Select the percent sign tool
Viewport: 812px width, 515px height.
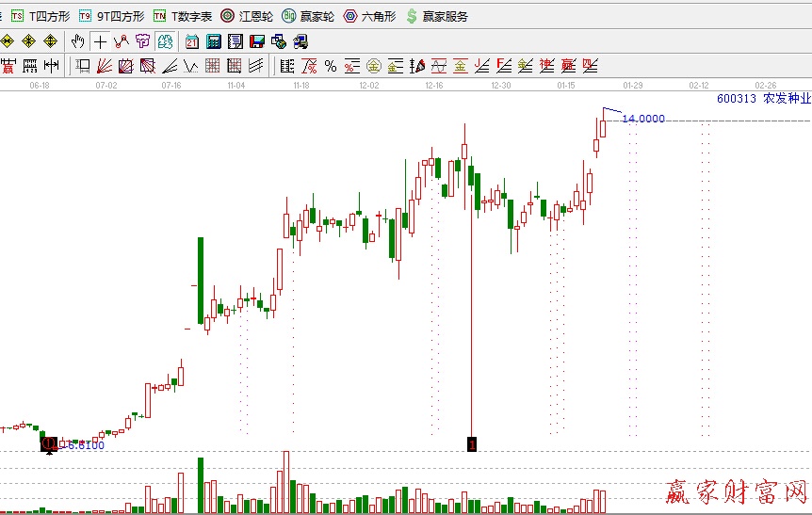[x=331, y=66]
